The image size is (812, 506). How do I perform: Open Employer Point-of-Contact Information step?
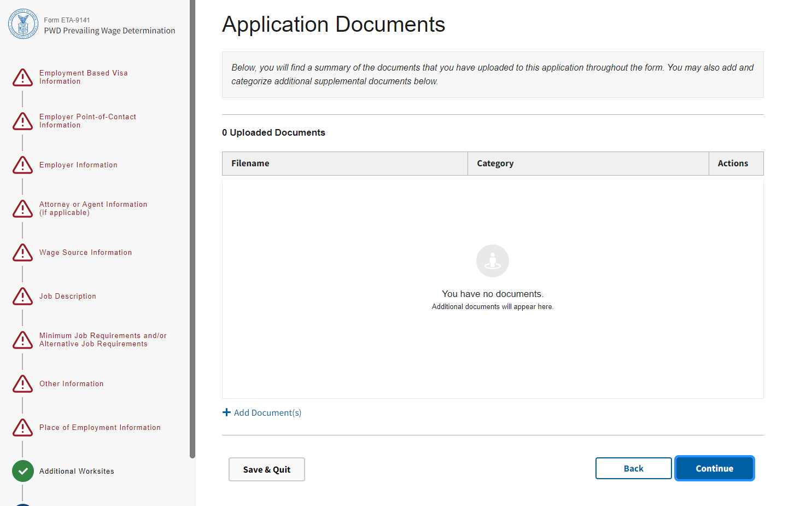point(87,121)
